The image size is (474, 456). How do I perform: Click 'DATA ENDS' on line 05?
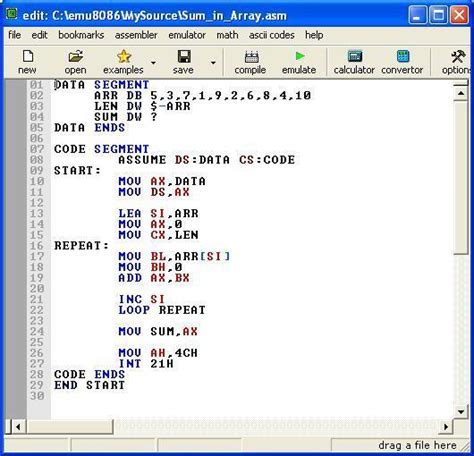pos(90,128)
